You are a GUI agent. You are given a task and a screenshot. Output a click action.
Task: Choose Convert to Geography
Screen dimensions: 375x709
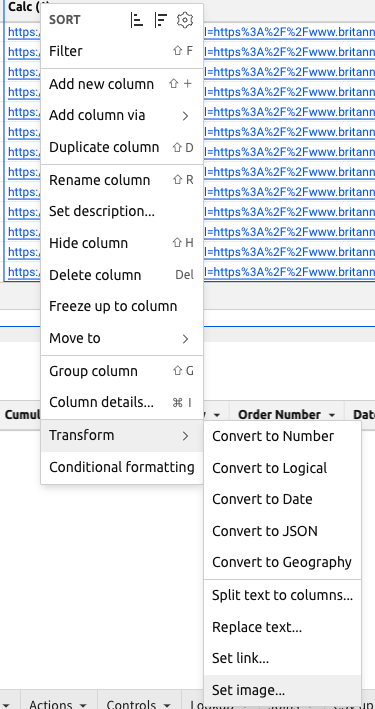pos(282,562)
